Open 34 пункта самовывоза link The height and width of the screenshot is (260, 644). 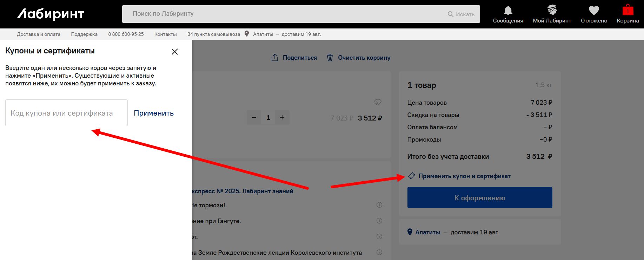(214, 34)
